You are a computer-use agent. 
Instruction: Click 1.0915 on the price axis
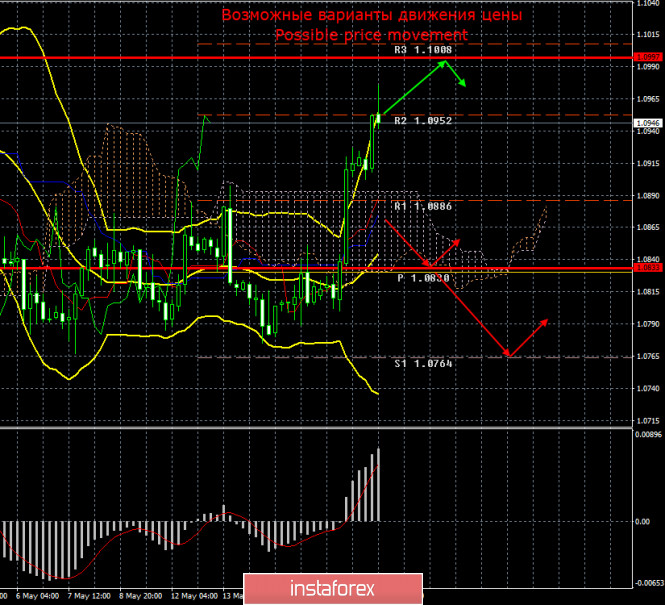coord(648,164)
